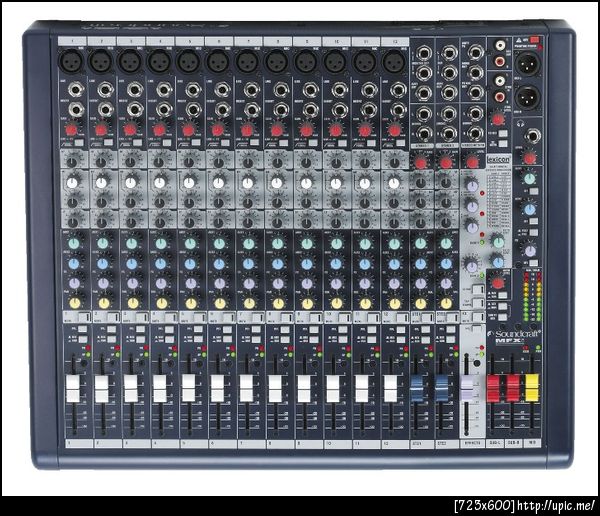Mute channel 6 with its mute button

tap(229, 317)
